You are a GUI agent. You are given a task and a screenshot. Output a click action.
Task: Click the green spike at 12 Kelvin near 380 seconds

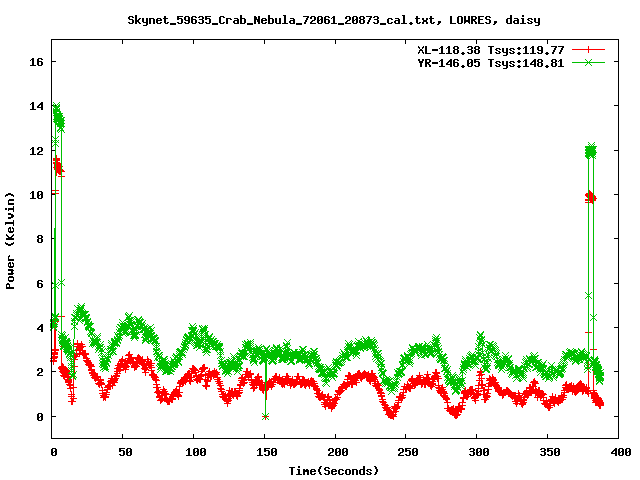tap(591, 150)
